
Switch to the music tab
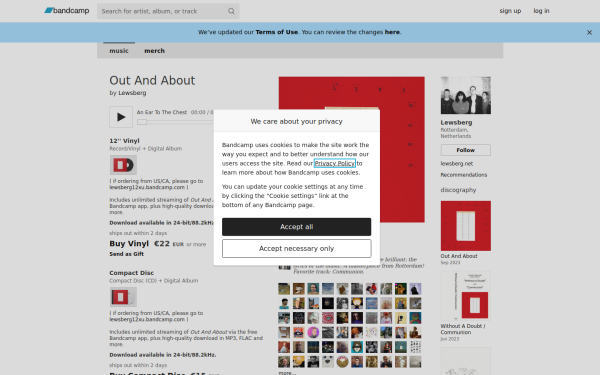[x=119, y=51]
